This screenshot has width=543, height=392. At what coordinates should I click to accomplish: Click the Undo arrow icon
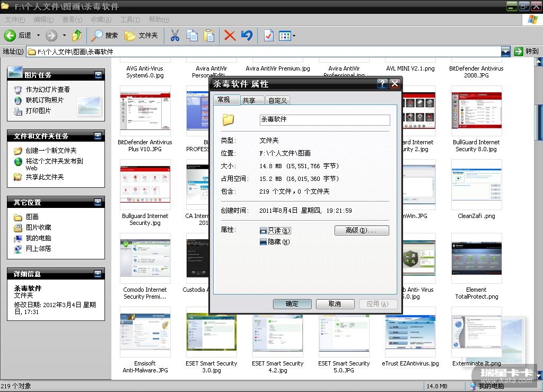(x=247, y=36)
